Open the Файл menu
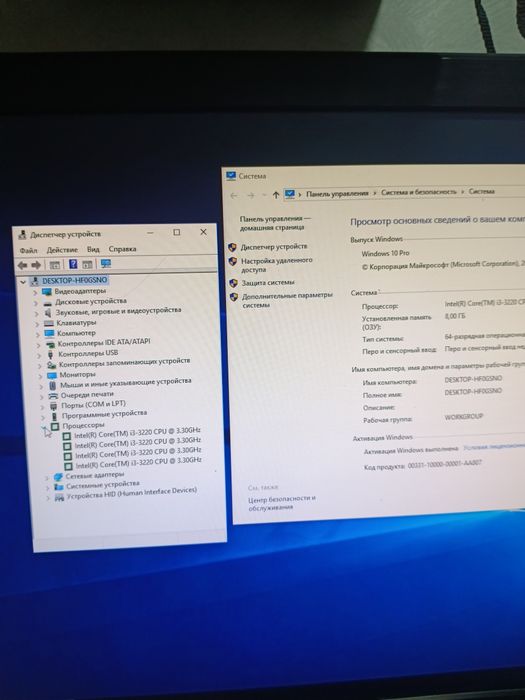The width and height of the screenshot is (525, 700). [28, 250]
